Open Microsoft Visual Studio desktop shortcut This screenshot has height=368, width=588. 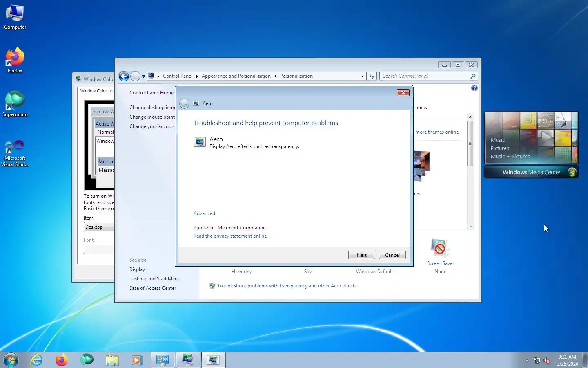coord(15,153)
